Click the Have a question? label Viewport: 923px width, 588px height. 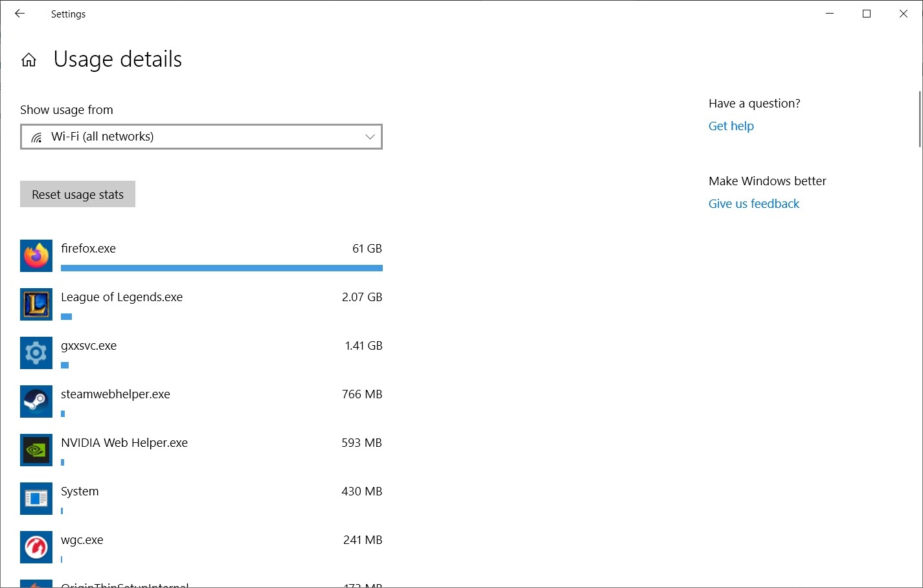pyautogui.click(x=755, y=104)
